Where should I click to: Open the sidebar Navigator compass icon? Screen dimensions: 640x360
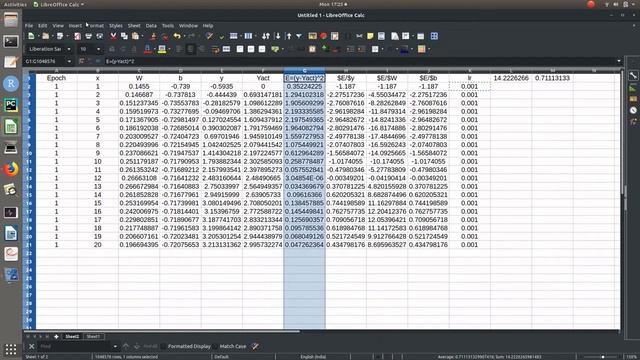pyautogui.click(x=633, y=110)
